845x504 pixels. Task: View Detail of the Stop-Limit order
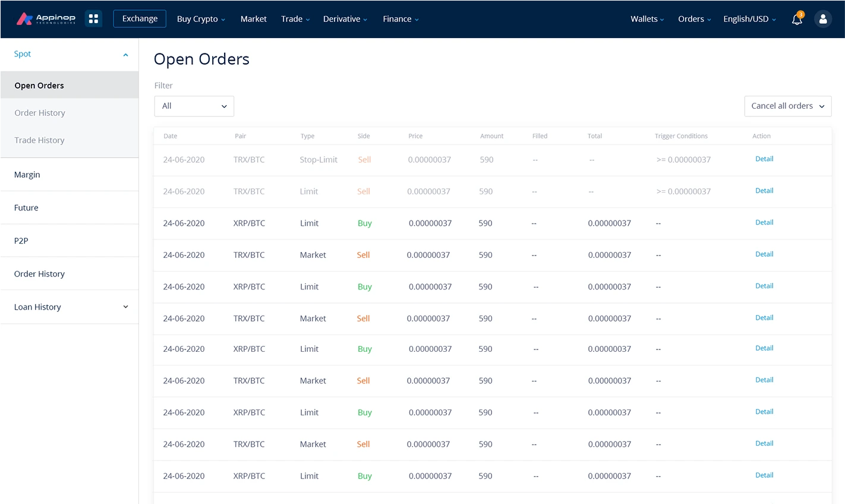click(764, 159)
